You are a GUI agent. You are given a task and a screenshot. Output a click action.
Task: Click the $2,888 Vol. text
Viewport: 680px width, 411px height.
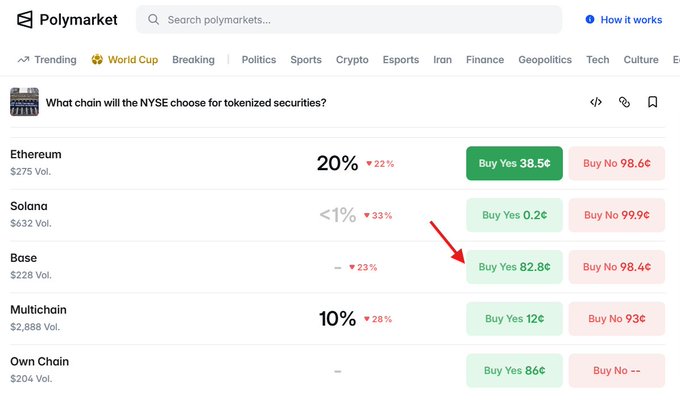coord(35,327)
